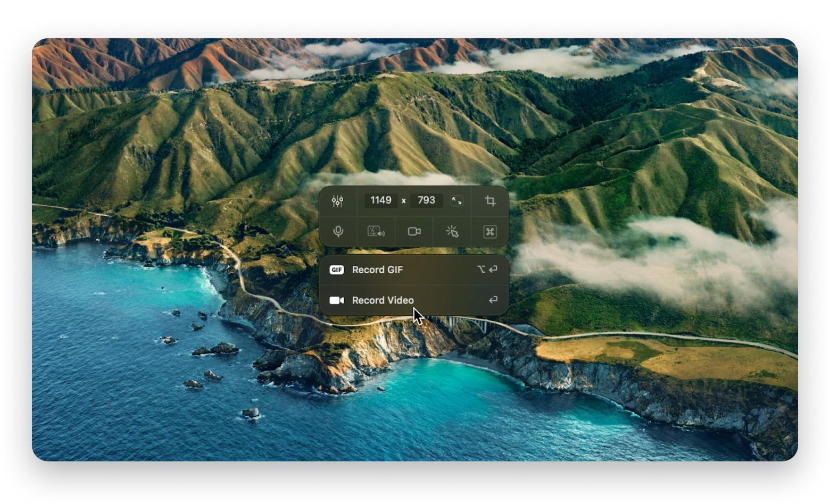This screenshot has width=830, height=504.
Task: Open the recording settings sliders icon
Action: point(337,201)
